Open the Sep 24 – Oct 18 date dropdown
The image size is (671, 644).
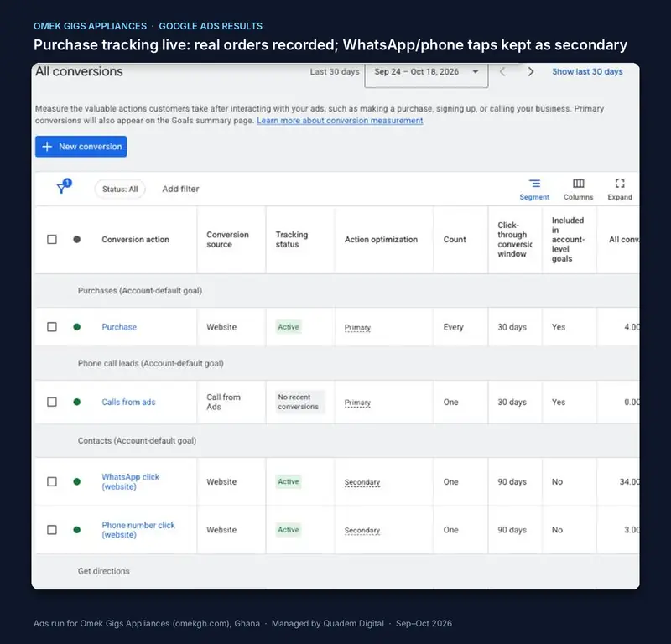(x=426, y=74)
